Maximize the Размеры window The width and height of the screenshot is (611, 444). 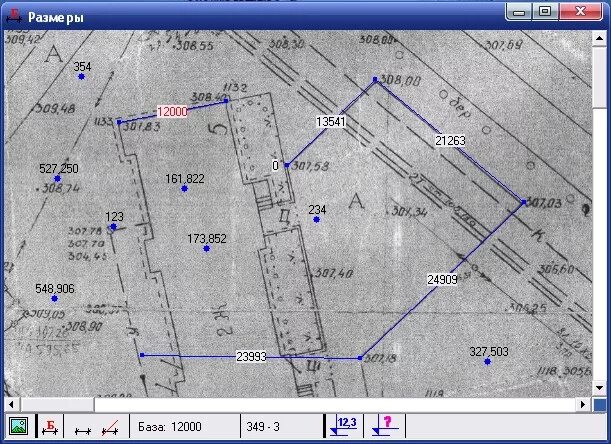(545, 12)
